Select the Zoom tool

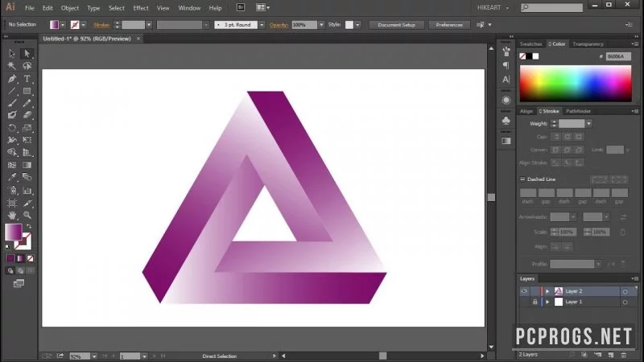(27, 215)
